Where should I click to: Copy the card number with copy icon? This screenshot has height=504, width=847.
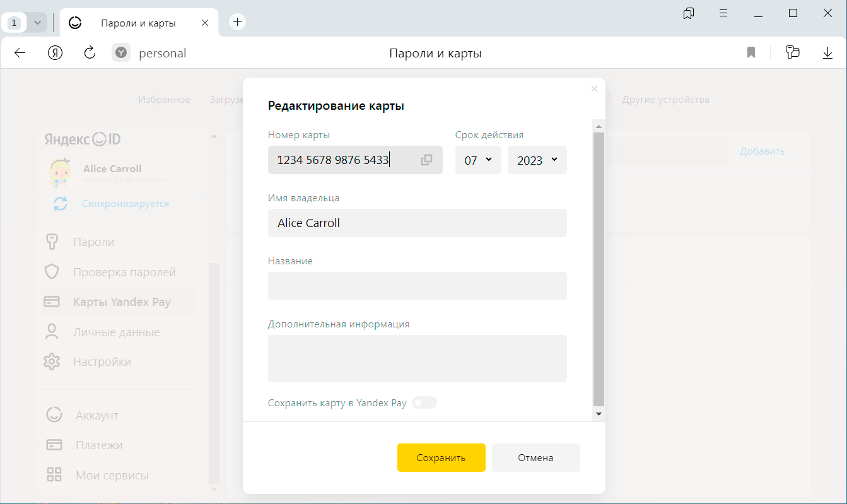[x=426, y=160]
